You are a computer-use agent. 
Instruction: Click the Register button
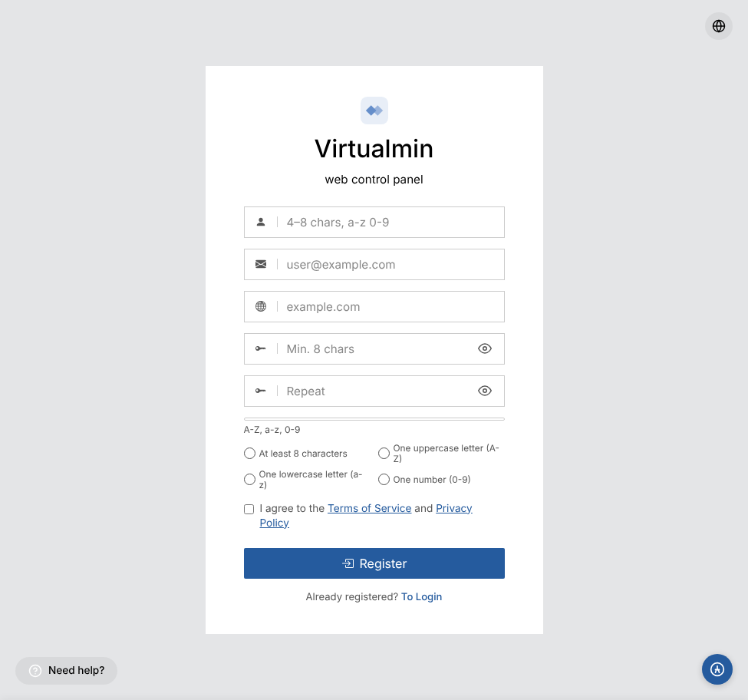374,563
